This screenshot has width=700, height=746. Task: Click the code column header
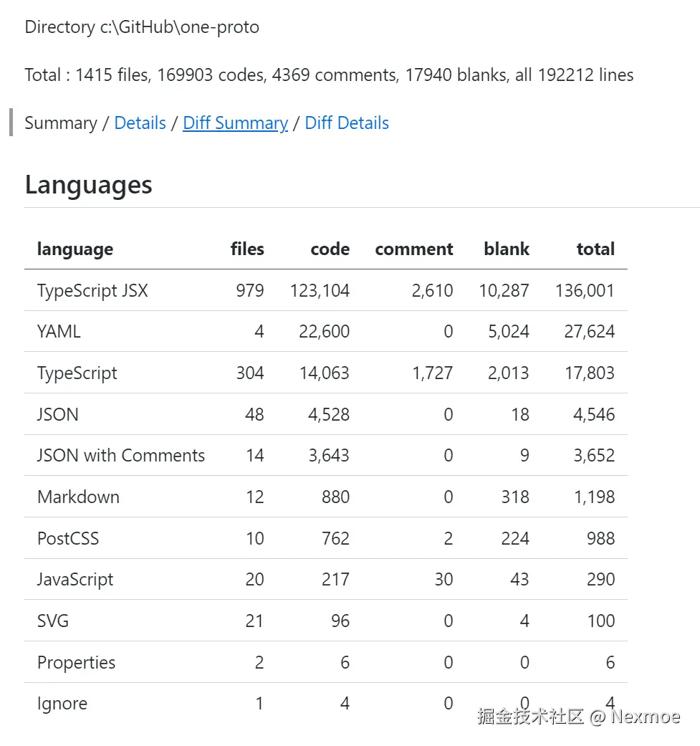click(x=330, y=249)
